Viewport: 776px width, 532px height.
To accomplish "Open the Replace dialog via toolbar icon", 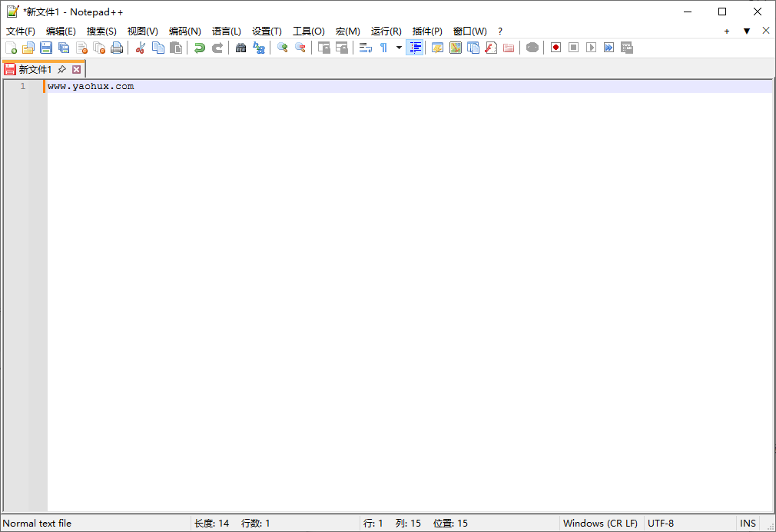I will pos(259,47).
